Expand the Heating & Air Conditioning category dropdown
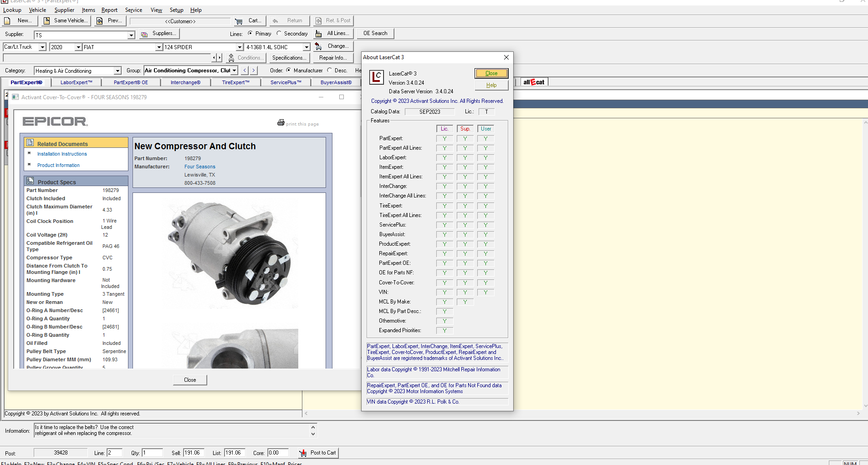Viewport: 868px width, 465px height. [117, 71]
